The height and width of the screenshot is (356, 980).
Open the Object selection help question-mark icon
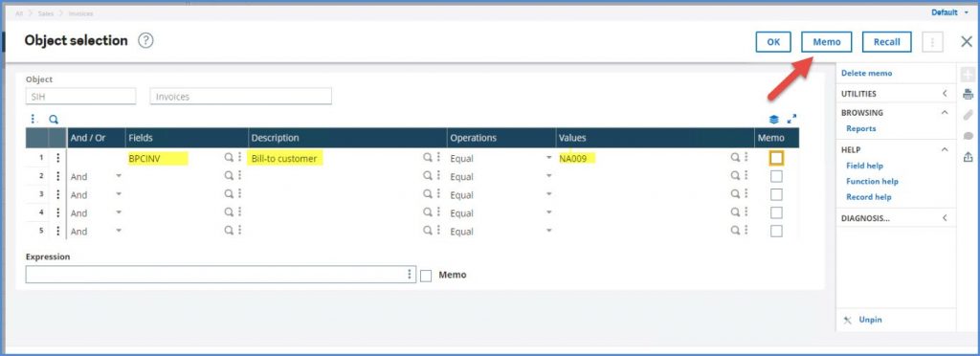pos(145,41)
